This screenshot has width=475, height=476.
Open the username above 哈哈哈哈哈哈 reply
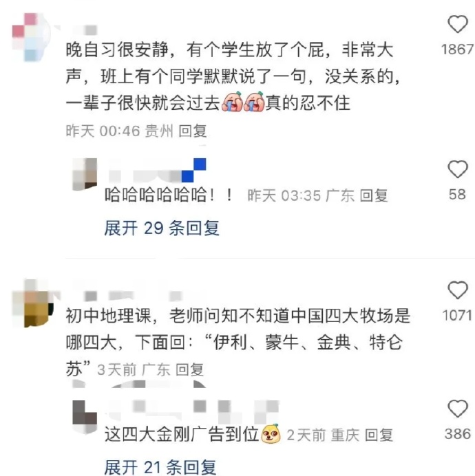coord(157,171)
